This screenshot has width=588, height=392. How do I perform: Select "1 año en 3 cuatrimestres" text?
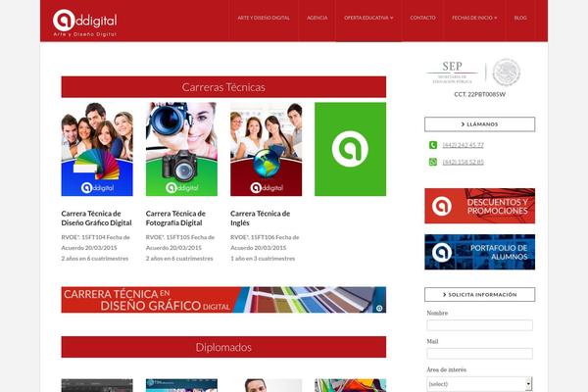click(x=263, y=259)
